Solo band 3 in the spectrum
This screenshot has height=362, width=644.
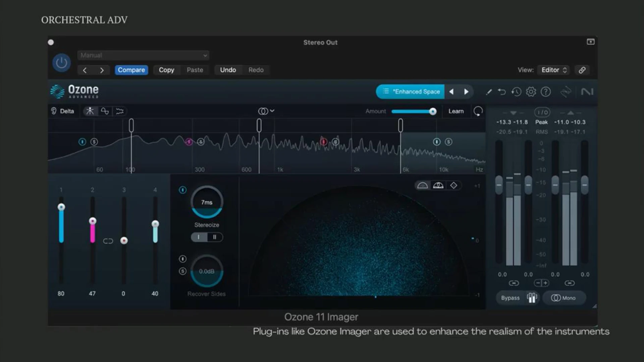[335, 142]
